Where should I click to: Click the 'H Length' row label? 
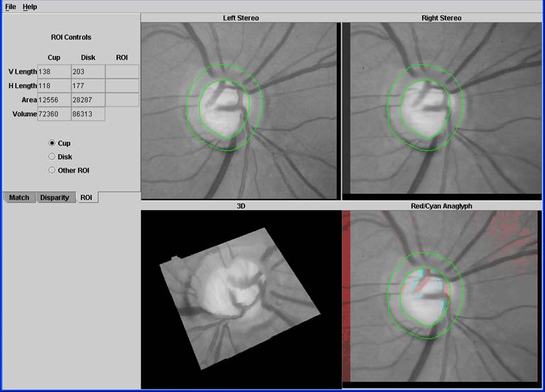(x=23, y=86)
